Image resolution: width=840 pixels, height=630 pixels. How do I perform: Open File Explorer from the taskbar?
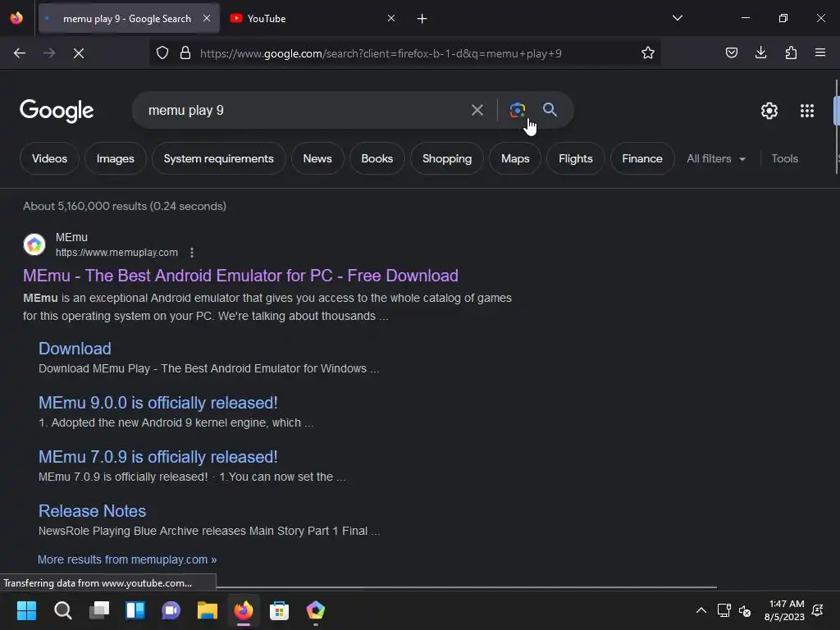(208, 610)
